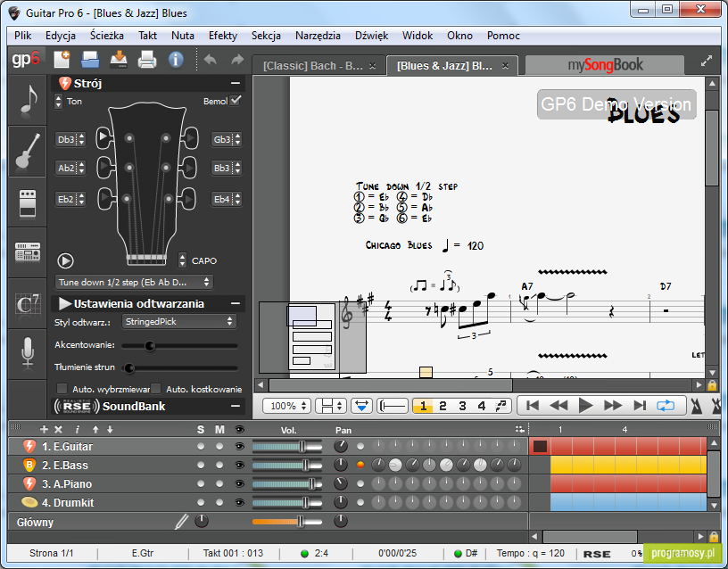Add a new track with the plus icon
The image size is (728, 569).
(x=44, y=429)
